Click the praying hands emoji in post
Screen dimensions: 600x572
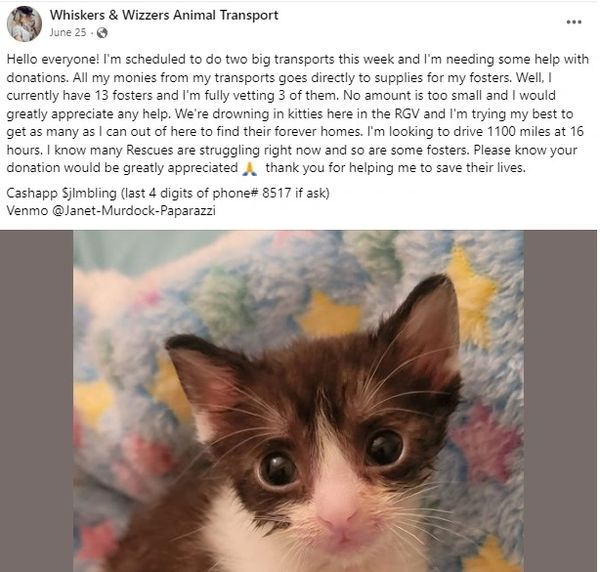(249, 168)
